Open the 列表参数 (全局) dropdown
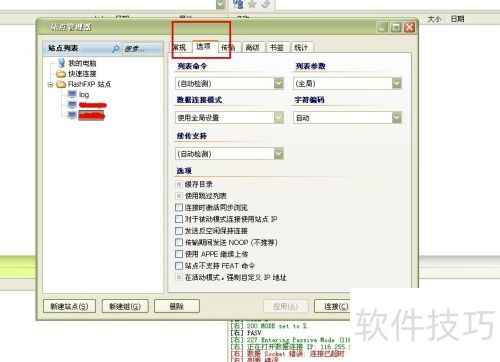 pos(397,83)
